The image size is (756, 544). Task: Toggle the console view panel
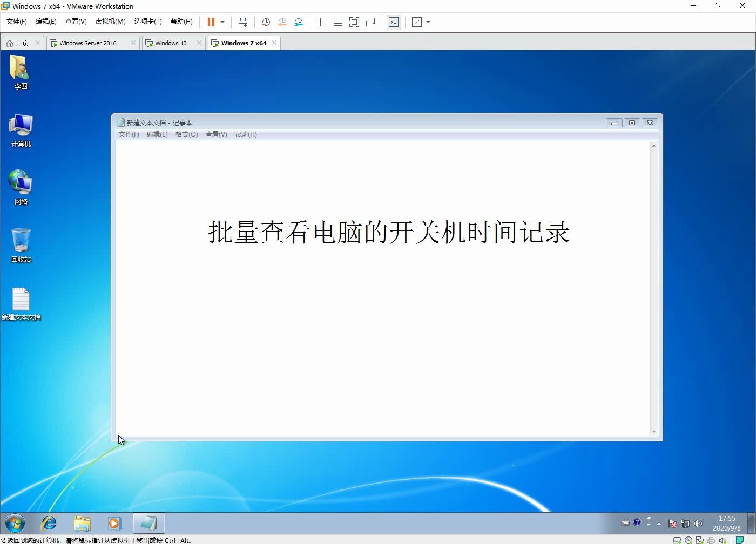393,22
